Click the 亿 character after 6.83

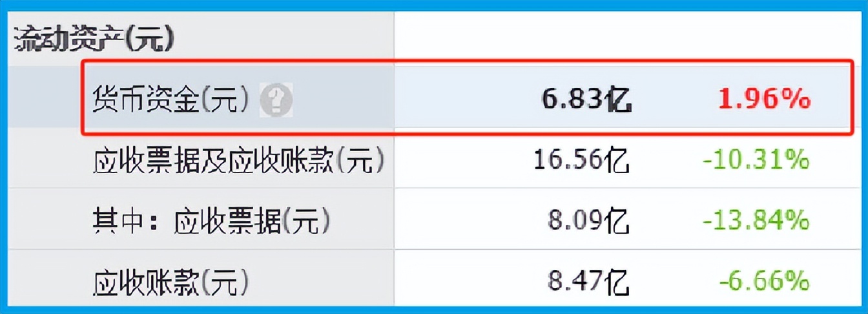(618, 99)
